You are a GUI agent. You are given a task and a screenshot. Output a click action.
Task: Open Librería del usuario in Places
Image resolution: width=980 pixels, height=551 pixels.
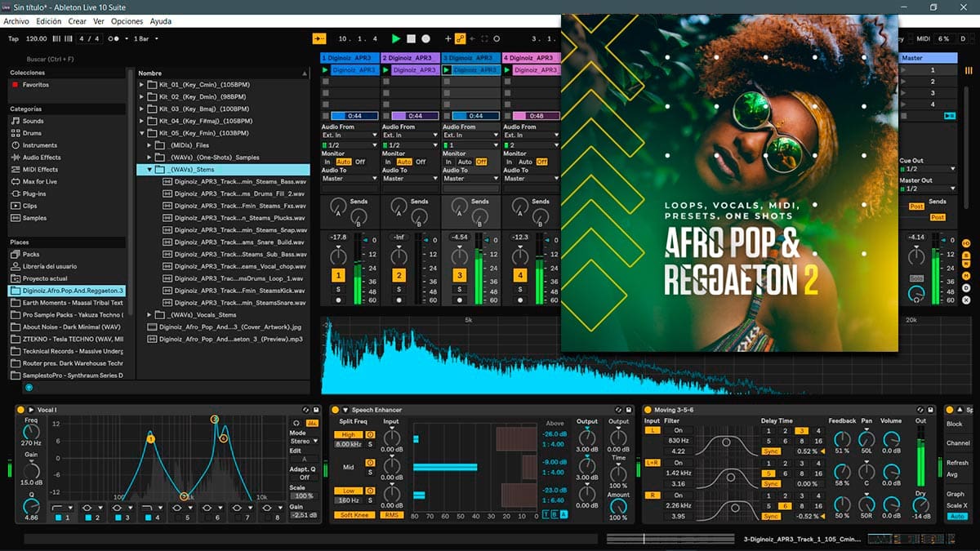[49, 266]
